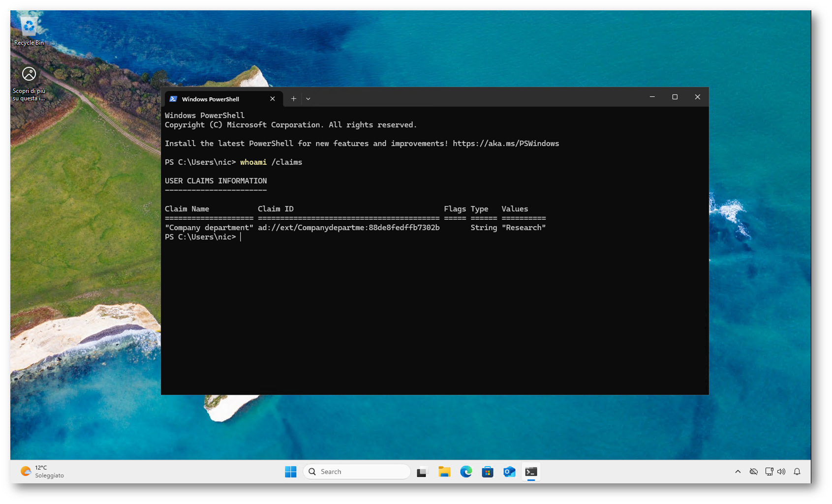Open Task View from the taskbar
This screenshot has width=832, height=504.
(422, 472)
